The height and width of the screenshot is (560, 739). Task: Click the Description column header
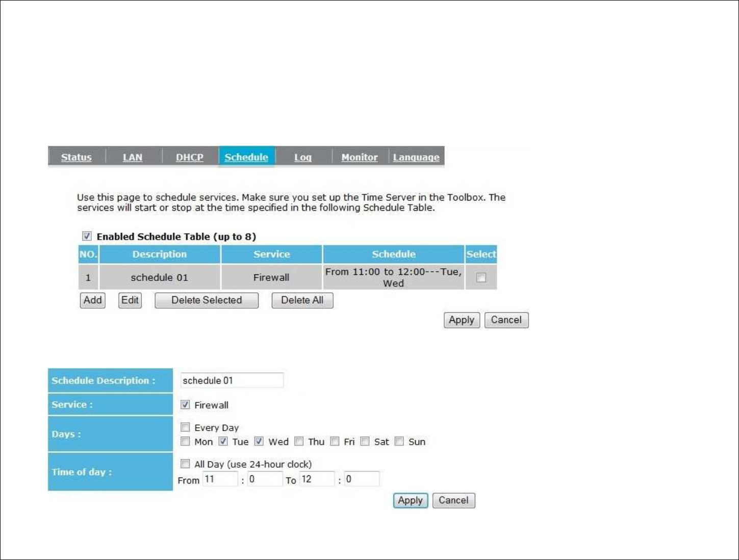tap(160, 254)
